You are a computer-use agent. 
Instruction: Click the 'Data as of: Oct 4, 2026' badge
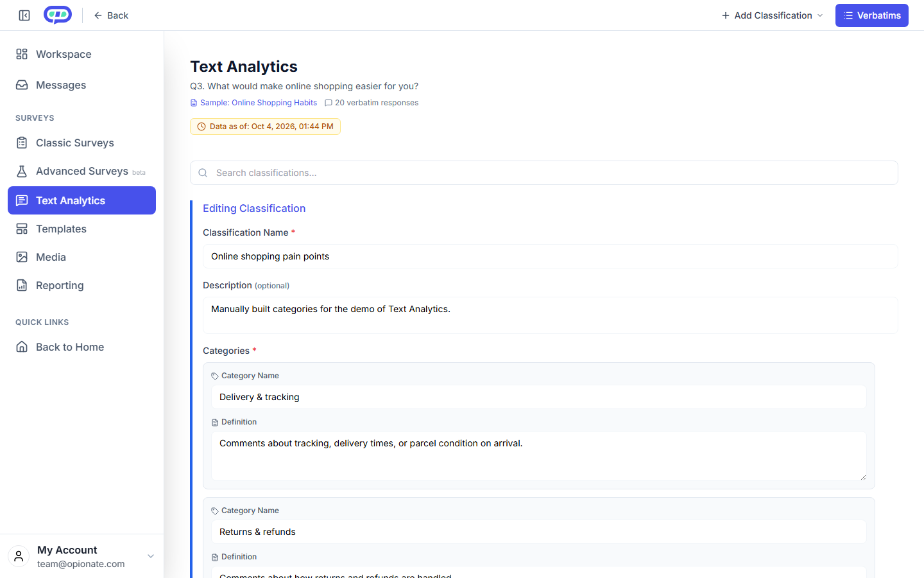point(265,127)
